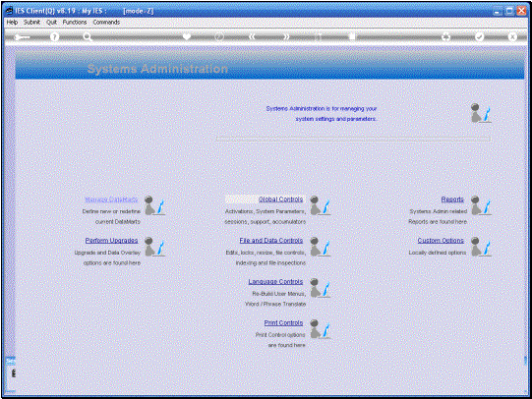Click the heart favorites toolbar icon

pyautogui.click(x=187, y=36)
